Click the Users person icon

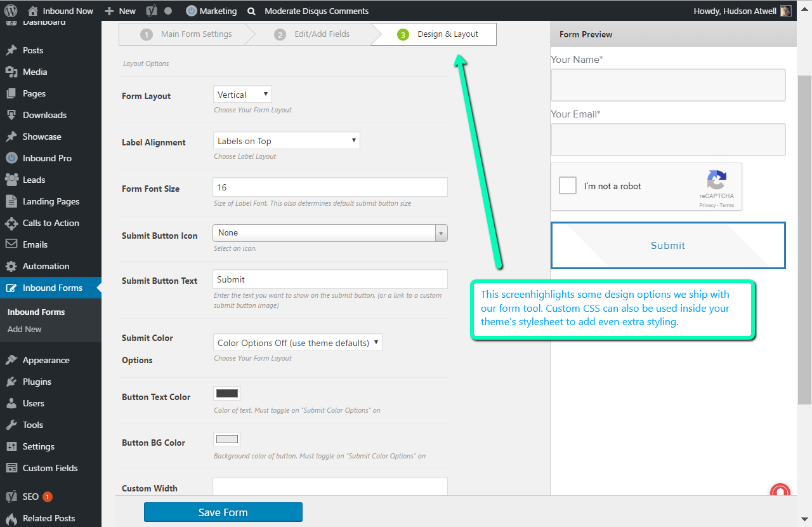(11, 403)
